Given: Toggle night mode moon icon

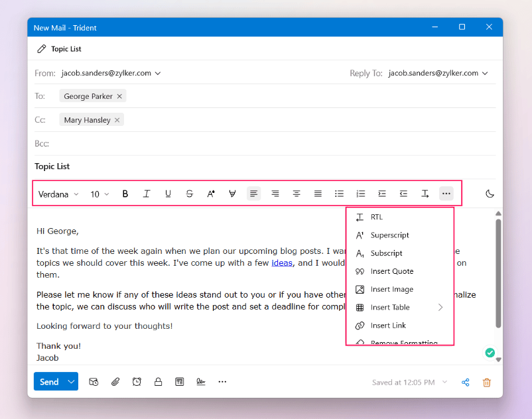Looking at the screenshot, I should 490,194.
